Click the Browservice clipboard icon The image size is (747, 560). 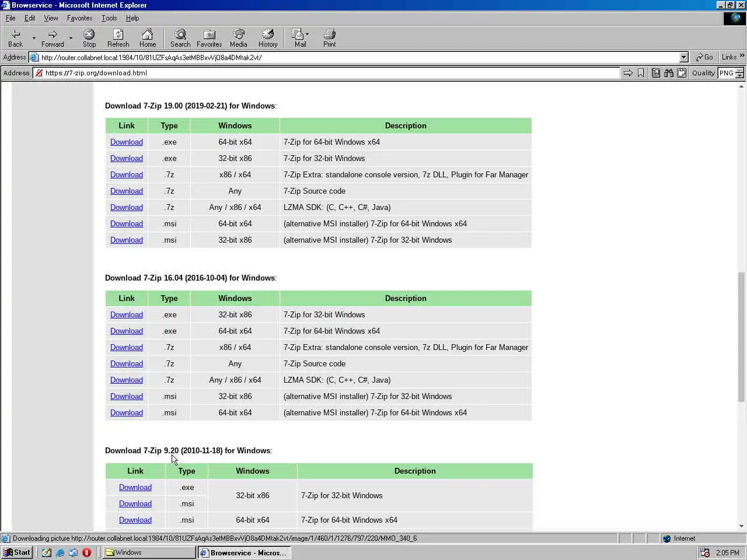(x=681, y=73)
